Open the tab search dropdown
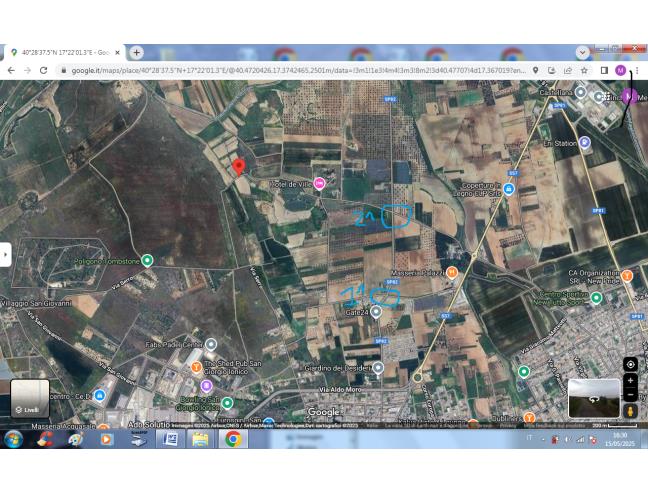Screen dimensions: 648x492 [x=582, y=52]
